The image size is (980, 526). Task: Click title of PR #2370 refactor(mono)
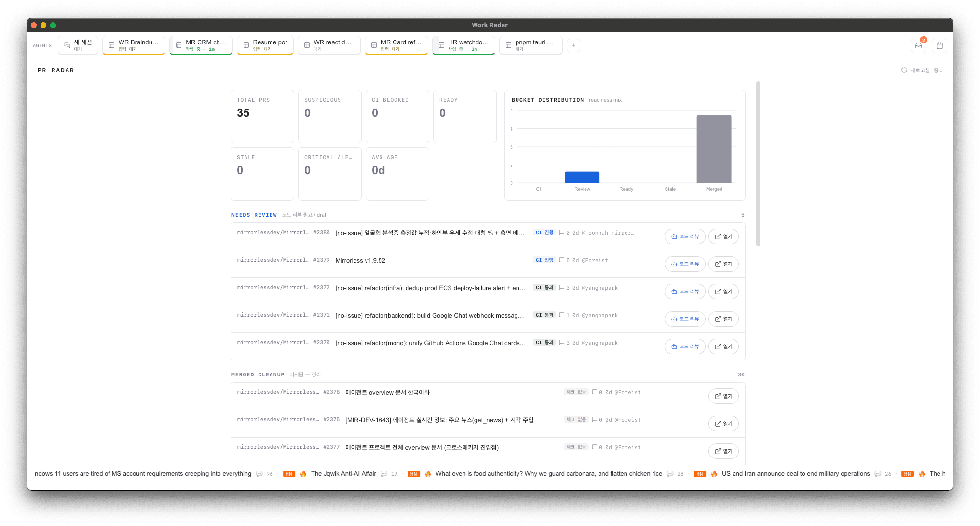tap(430, 343)
